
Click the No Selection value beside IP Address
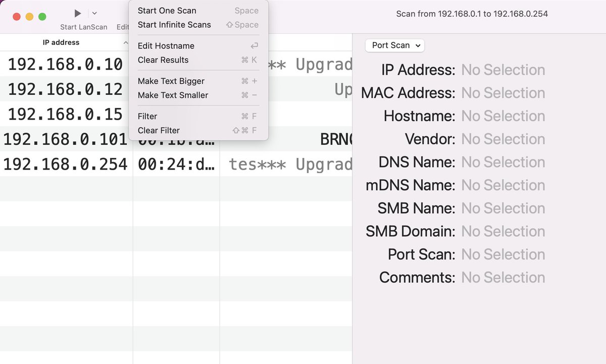(x=503, y=70)
